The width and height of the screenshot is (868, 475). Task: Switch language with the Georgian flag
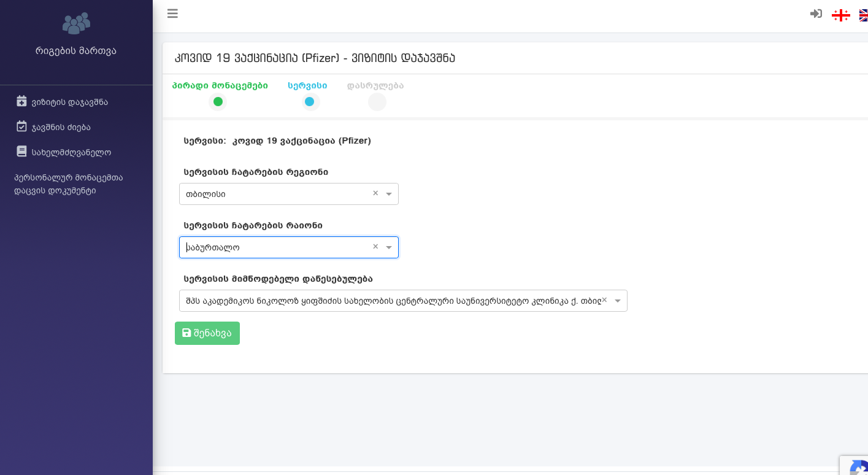[x=840, y=15]
